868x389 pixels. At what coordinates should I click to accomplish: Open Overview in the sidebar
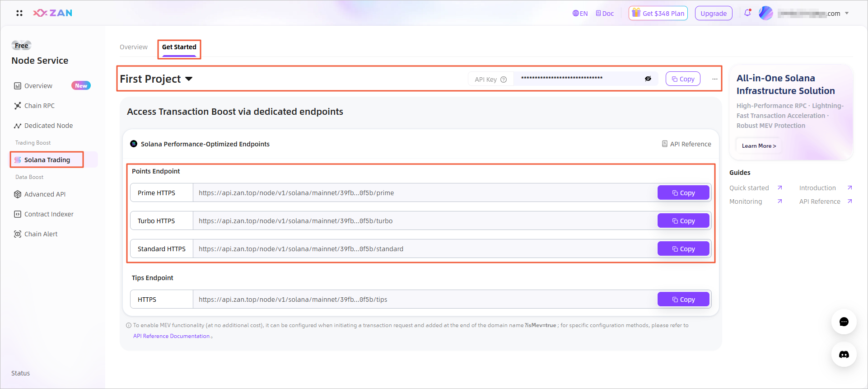tap(38, 86)
